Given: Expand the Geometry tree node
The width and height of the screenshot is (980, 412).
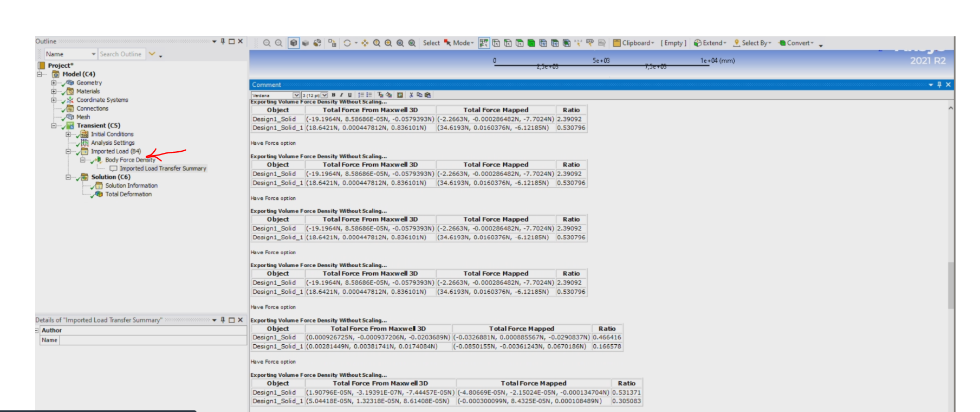Looking at the screenshot, I should point(54,83).
